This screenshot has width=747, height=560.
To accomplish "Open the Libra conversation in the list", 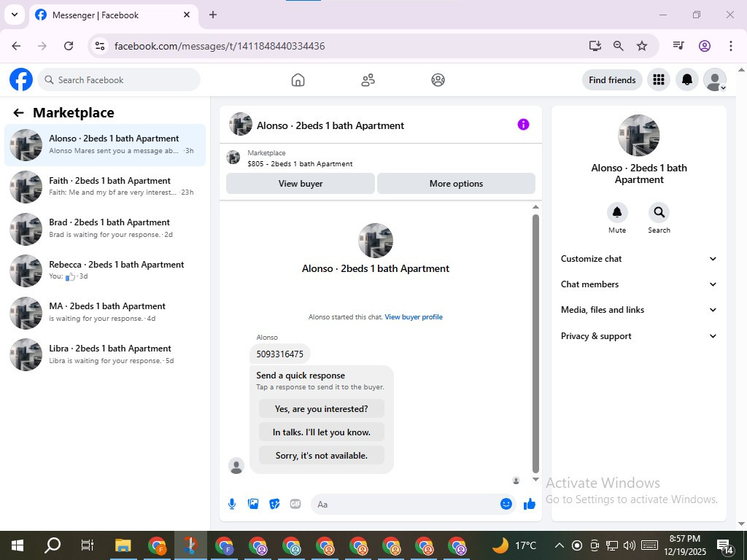I will pos(105,354).
